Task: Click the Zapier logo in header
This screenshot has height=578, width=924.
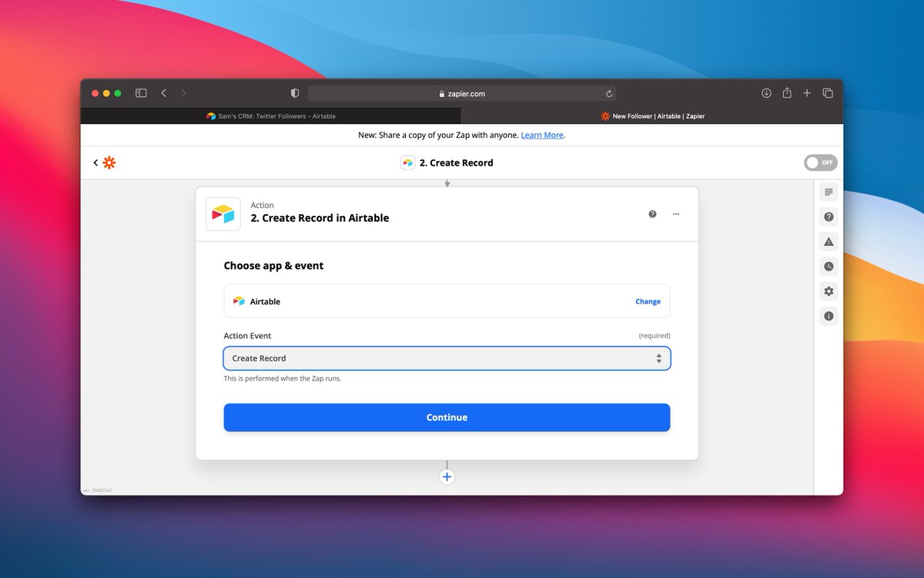Action: 109,163
